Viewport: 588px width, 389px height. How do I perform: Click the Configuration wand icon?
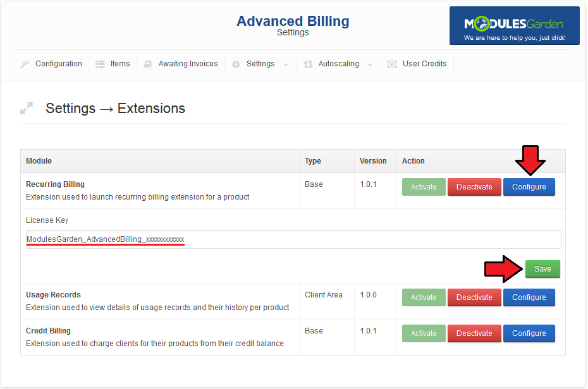pyautogui.click(x=25, y=64)
